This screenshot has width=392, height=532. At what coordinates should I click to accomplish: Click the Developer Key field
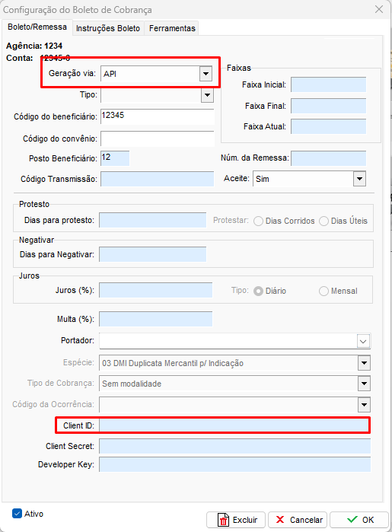(235, 464)
